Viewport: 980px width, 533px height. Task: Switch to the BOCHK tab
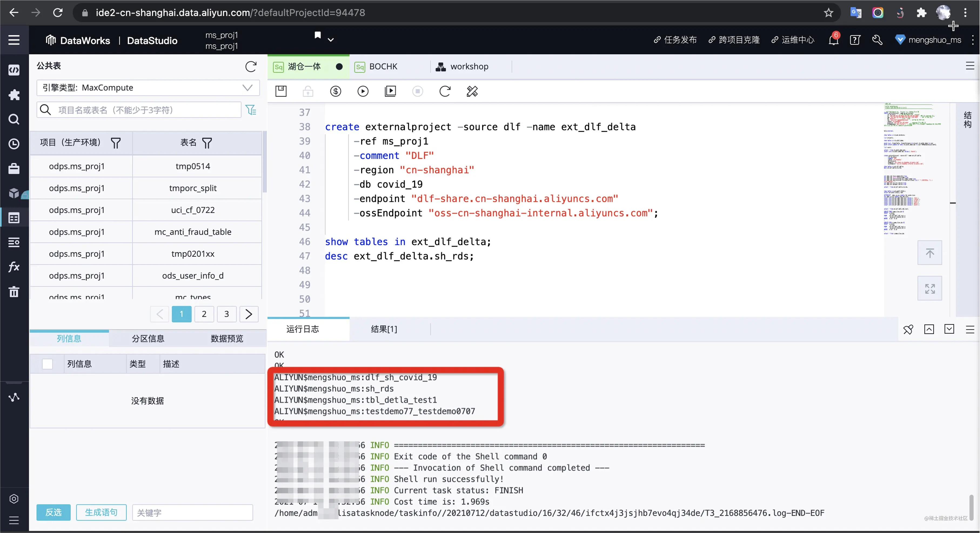tap(390, 66)
